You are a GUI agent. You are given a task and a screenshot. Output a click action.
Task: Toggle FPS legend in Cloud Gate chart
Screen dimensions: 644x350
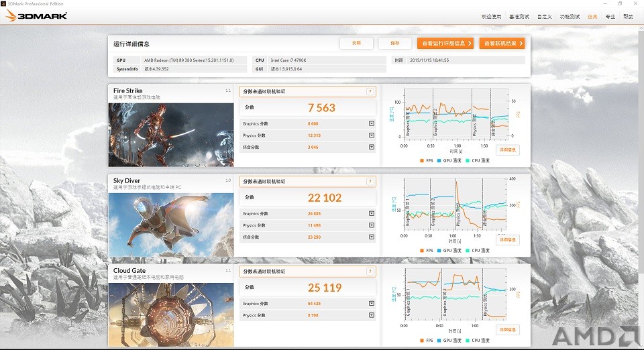(x=427, y=340)
